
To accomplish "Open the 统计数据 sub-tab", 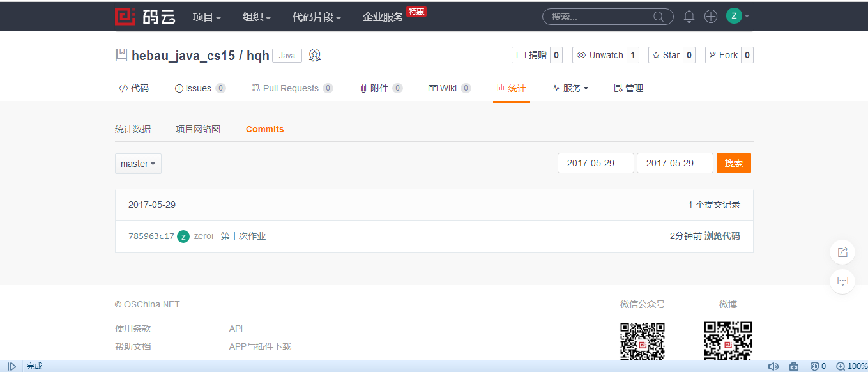I will [133, 129].
